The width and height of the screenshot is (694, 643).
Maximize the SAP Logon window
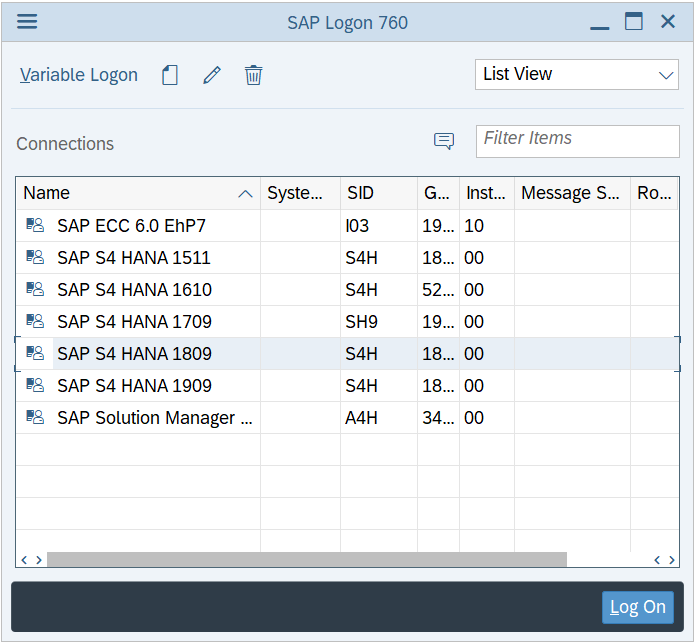[634, 22]
